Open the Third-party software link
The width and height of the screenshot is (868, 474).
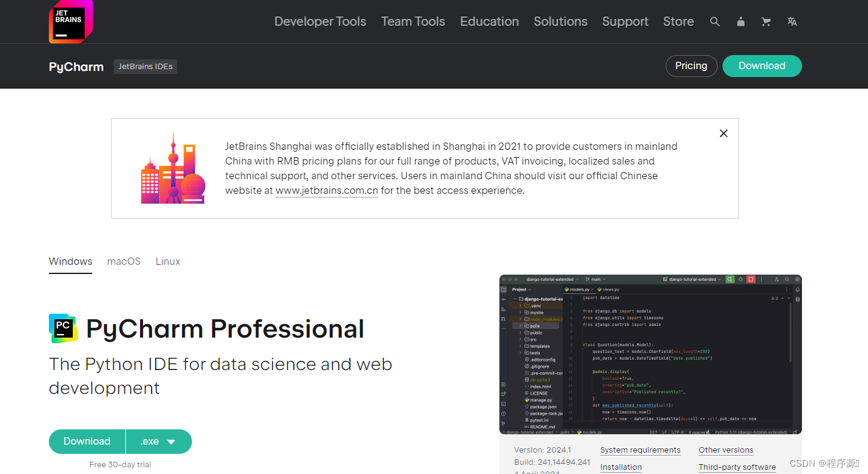pos(737,467)
